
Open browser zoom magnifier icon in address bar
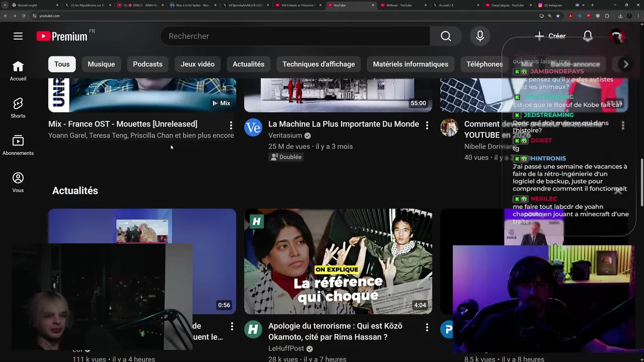[x=550, y=16]
